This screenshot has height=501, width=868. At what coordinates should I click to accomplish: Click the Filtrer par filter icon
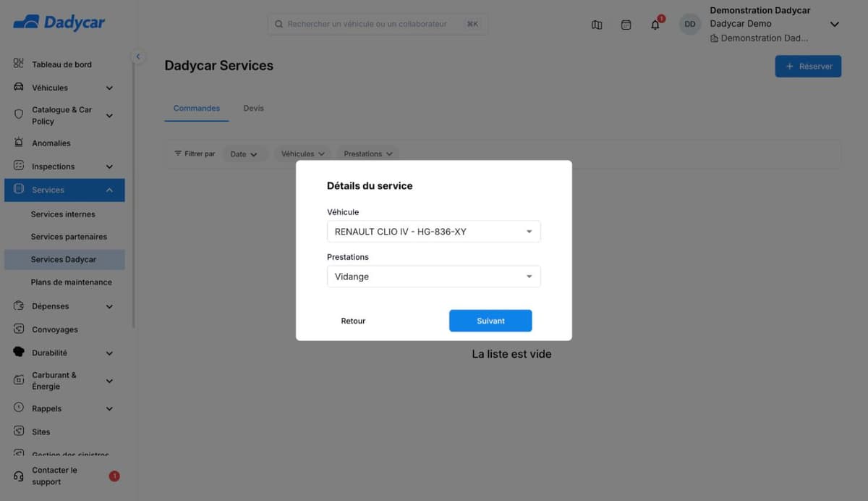point(178,153)
